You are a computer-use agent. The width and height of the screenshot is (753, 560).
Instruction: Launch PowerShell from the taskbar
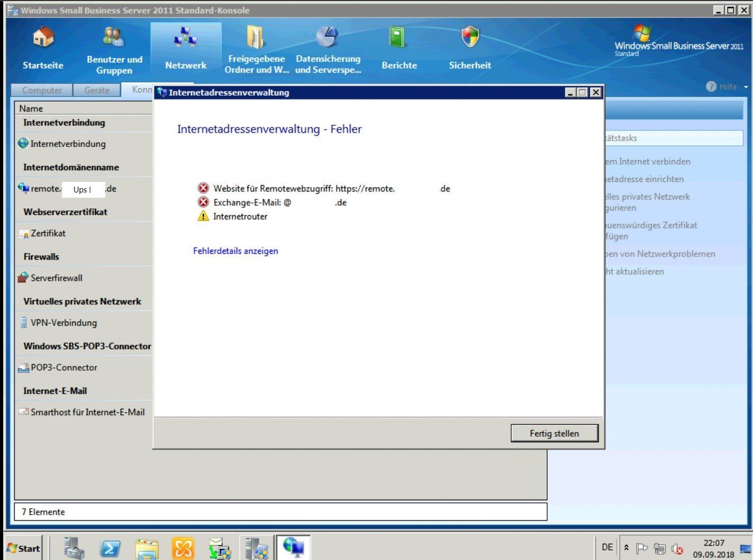click(110, 548)
